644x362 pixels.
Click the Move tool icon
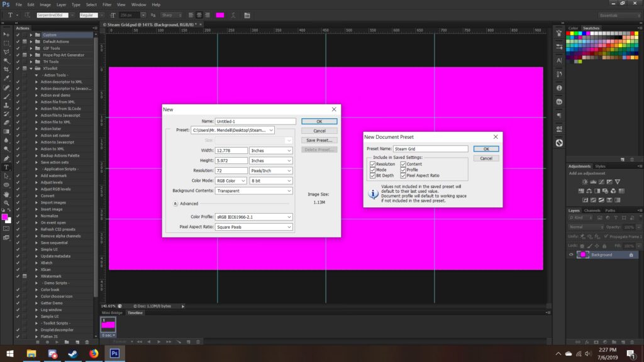6,34
